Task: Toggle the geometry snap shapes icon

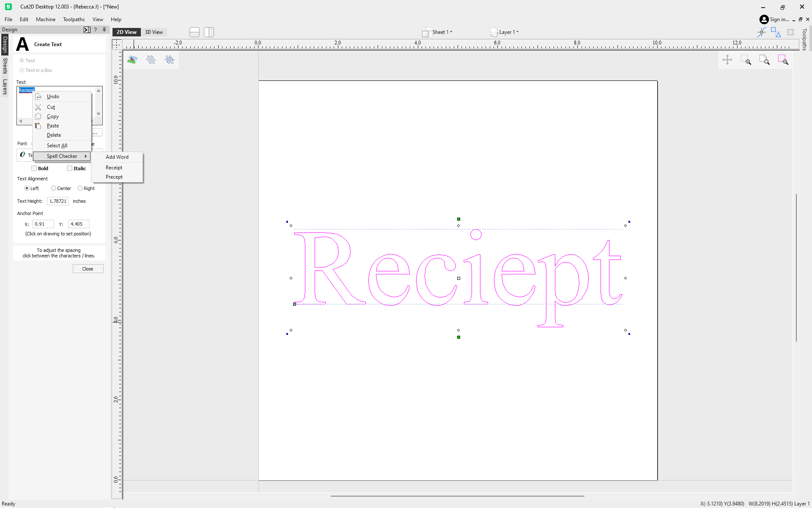Action: coord(776,32)
